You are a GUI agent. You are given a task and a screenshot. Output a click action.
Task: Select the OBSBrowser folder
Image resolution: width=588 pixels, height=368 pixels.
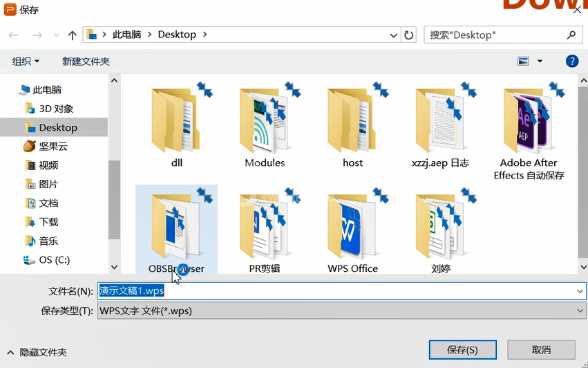point(176,230)
